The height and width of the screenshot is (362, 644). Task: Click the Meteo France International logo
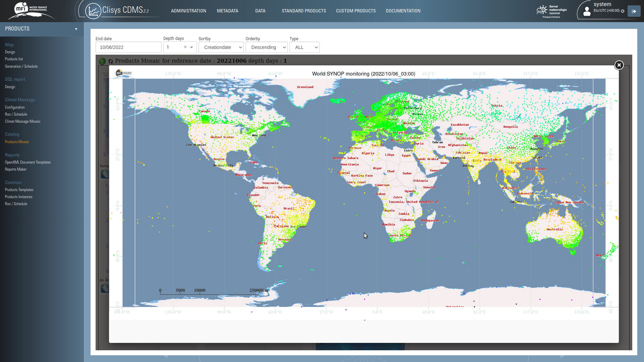(31, 11)
